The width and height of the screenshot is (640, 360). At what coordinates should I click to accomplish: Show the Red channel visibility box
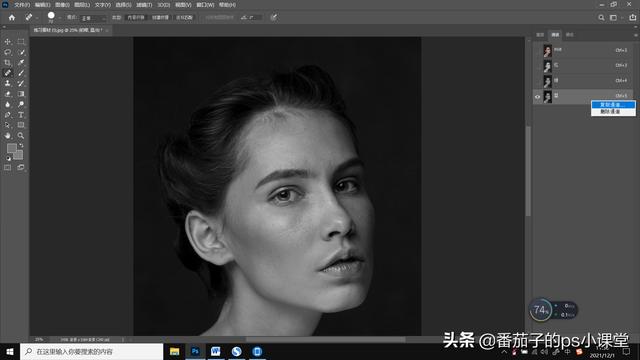tap(537, 66)
